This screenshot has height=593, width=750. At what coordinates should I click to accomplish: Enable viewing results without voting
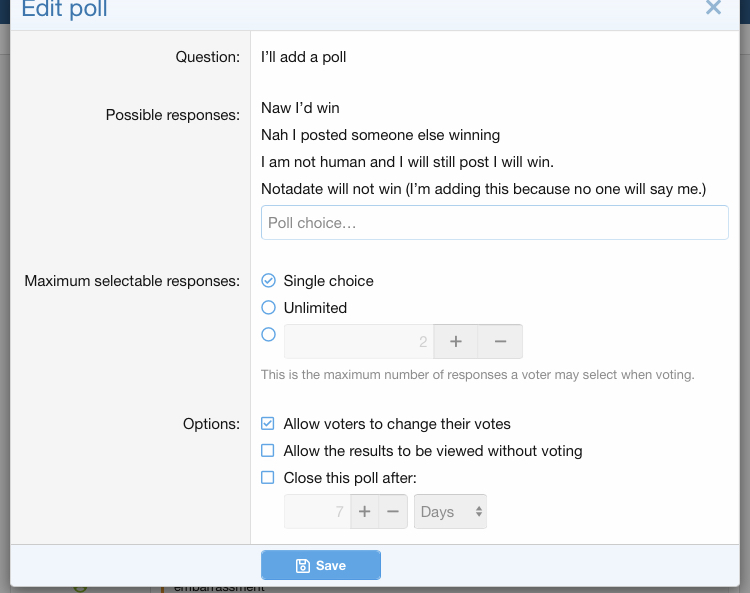268,451
